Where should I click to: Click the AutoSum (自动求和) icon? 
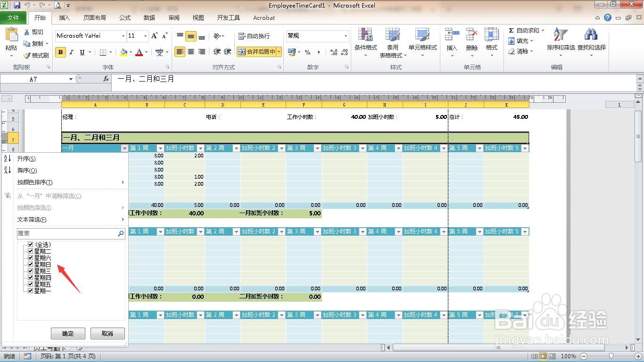[512, 30]
